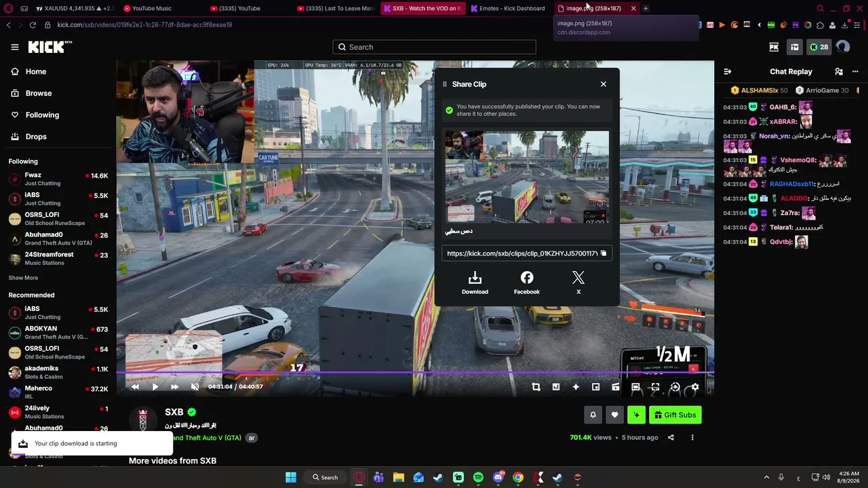The width and height of the screenshot is (868, 488).
Task: Open a new browser tab
Action: [646, 8]
